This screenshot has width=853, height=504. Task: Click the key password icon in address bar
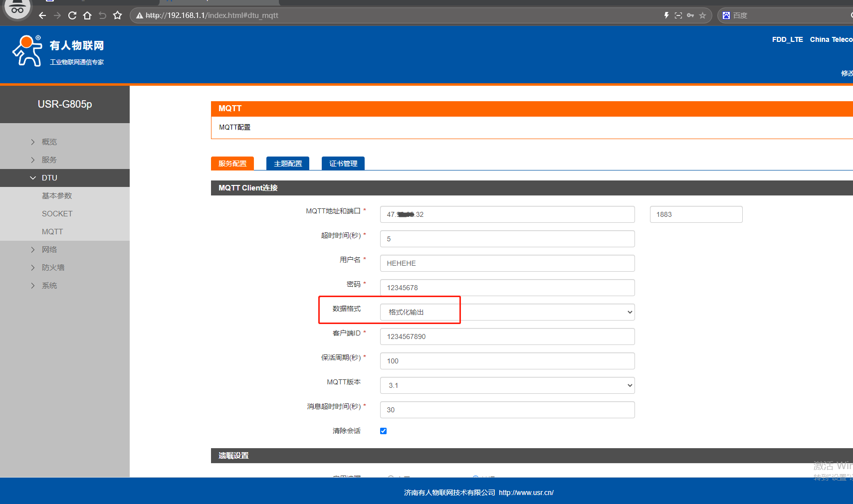coord(690,15)
